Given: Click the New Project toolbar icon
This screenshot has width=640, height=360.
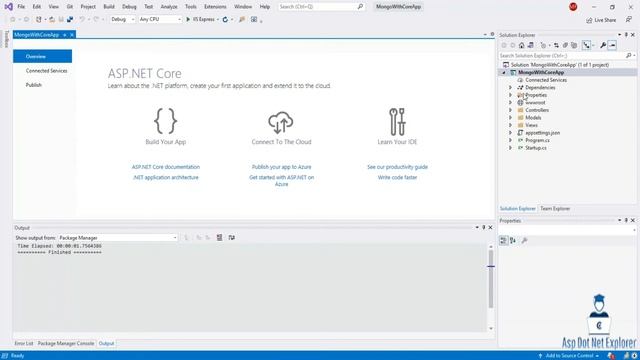Looking at the screenshot, I should (x=39, y=19).
